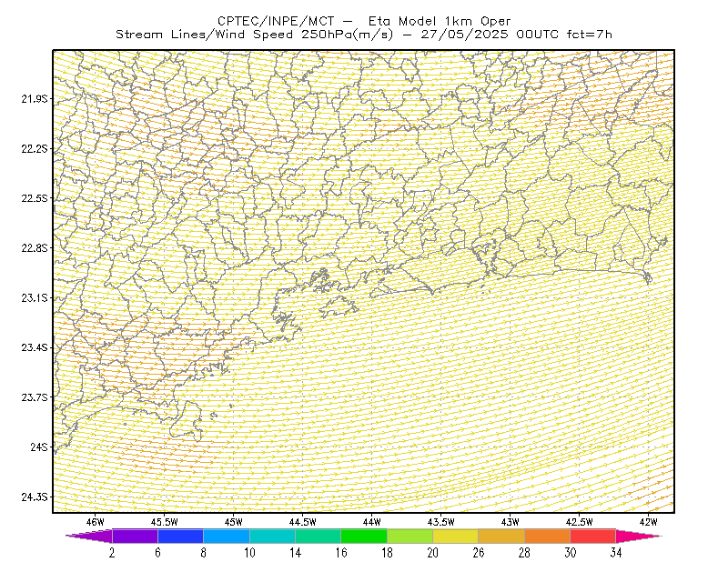Click the orange 28-30 legend swatch

[548, 536]
